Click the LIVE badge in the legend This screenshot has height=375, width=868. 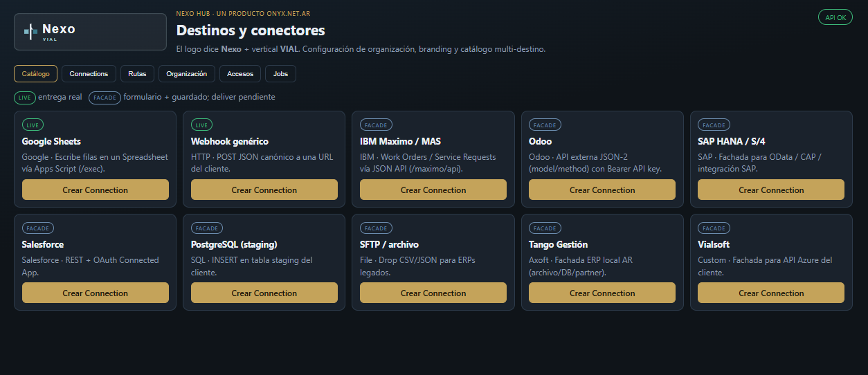coord(25,98)
